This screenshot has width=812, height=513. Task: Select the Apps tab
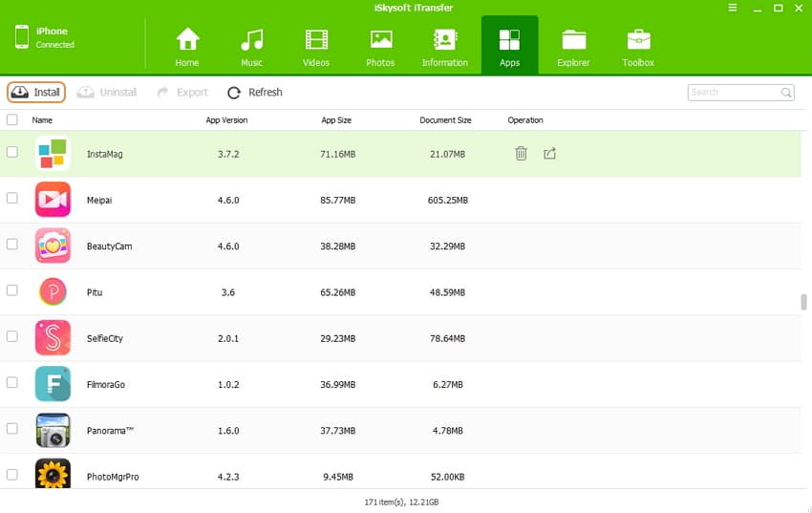(x=509, y=46)
